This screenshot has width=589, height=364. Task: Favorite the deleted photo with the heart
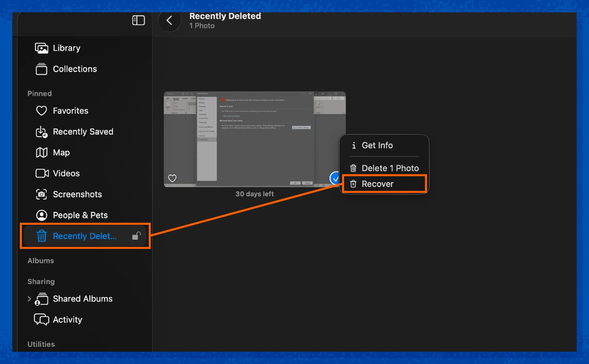pyautogui.click(x=172, y=178)
